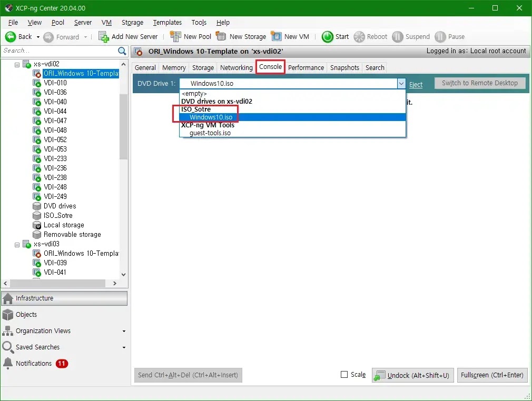This screenshot has width=532, height=401.
Task: Click the Local storage icon
Action: [37, 225]
